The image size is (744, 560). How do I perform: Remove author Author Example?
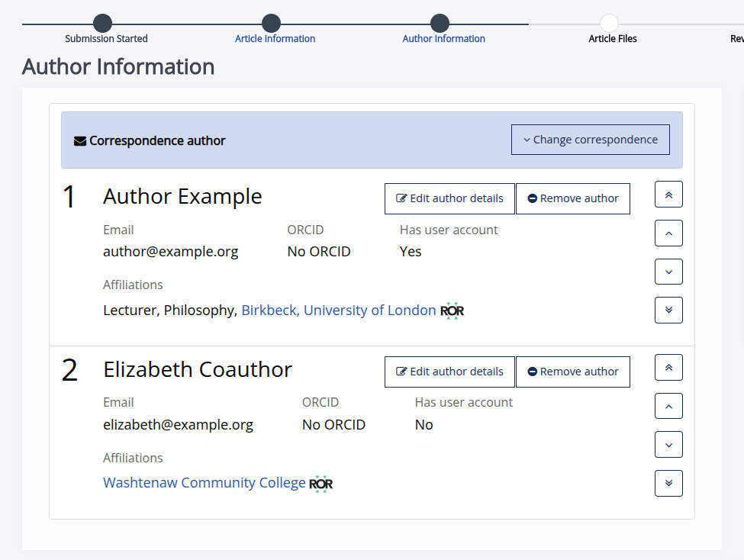point(573,198)
